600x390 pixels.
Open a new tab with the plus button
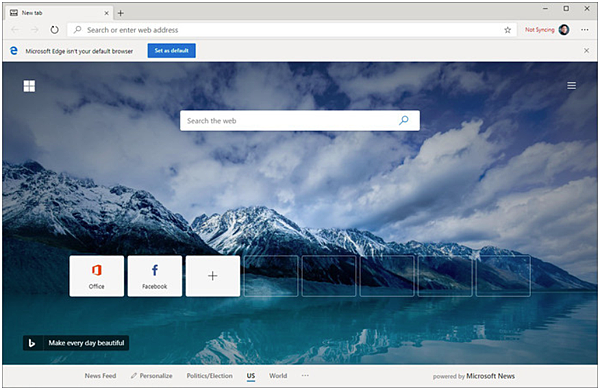pyautogui.click(x=121, y=13)
